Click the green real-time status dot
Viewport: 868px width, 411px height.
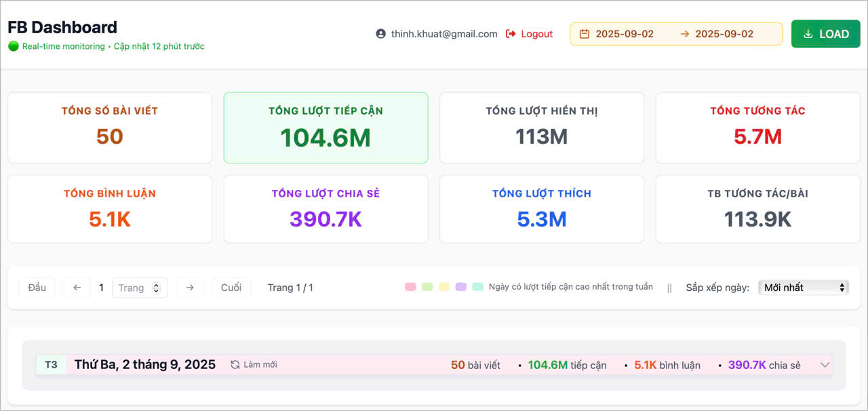click(x=14, y=47)
